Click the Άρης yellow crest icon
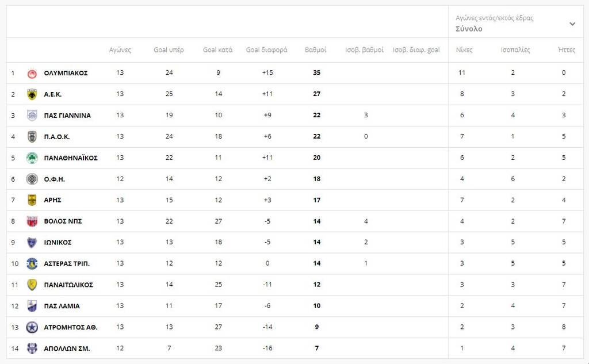589x364 pixels. coord(32,200)
